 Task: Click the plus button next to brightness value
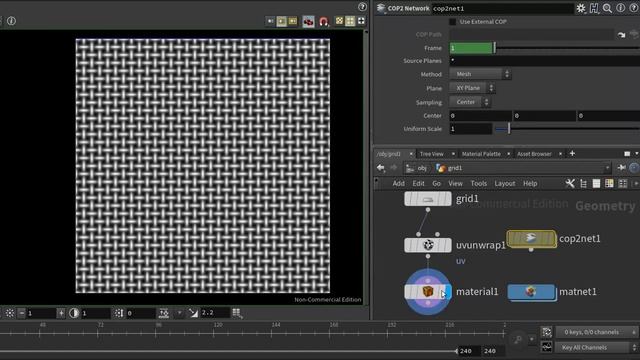(x=61, y=313)
